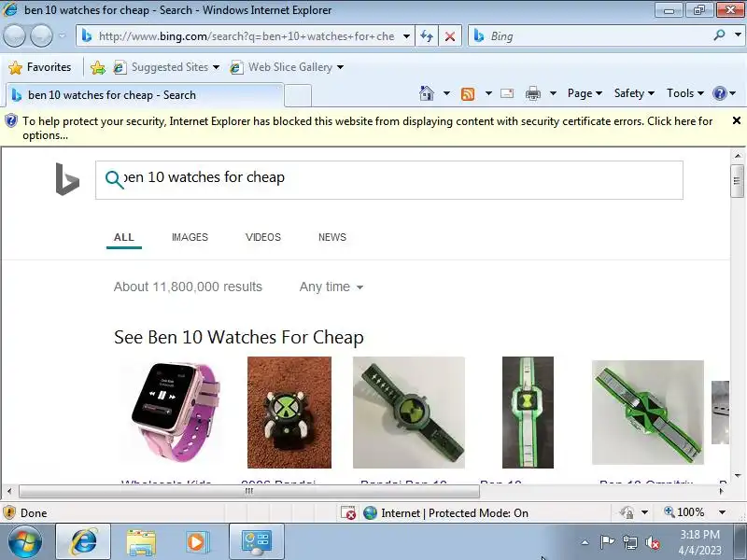This screenshot has height=560, width=747.
Task: Open Windows Media Player from taskbar
Action: (x=196, y=542)
